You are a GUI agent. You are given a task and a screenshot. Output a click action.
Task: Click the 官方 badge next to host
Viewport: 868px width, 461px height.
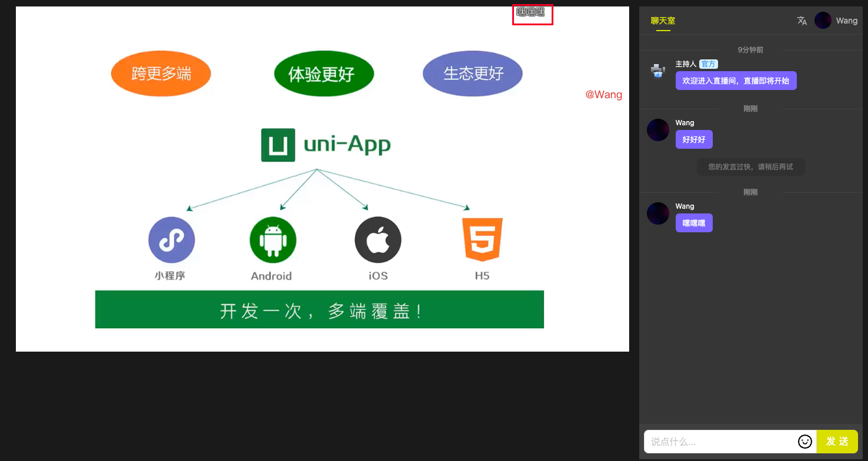(x=709, y=64)
